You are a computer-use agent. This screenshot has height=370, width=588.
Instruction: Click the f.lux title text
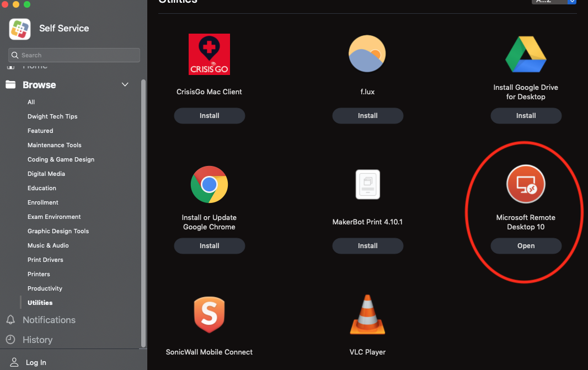coord(367,92)
